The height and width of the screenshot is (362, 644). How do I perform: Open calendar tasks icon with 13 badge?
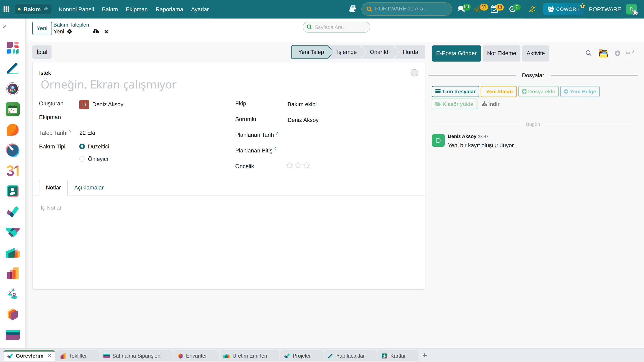tap(494, 9)
